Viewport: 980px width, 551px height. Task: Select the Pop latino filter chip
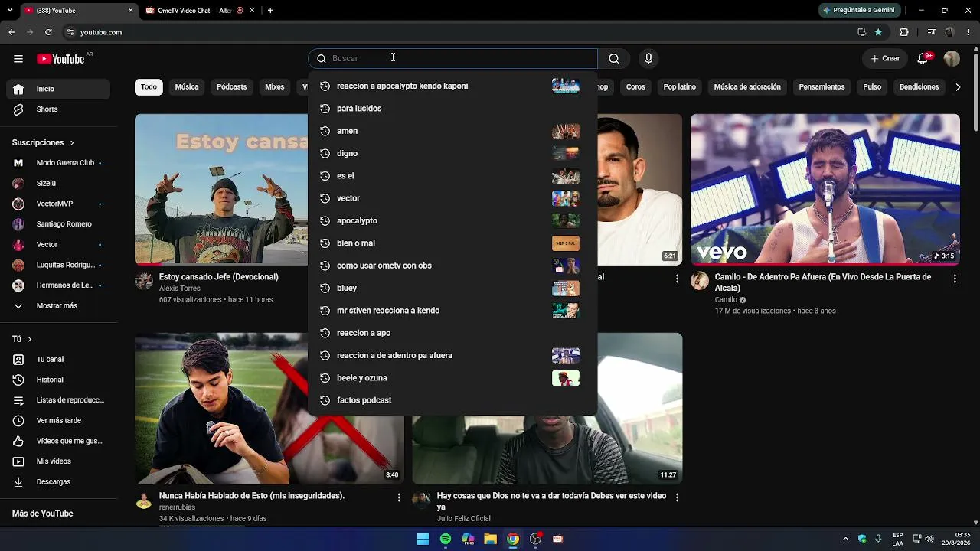(680, 87)
